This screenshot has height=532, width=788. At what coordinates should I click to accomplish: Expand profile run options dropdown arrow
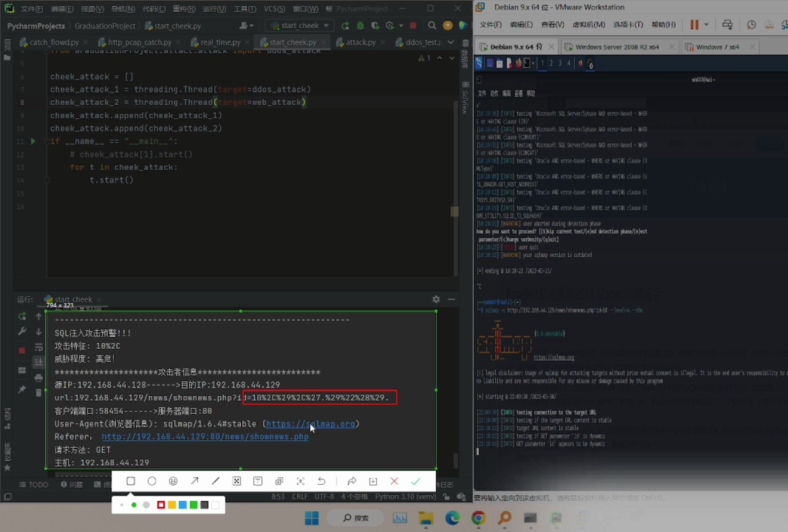[x=401, y=25]
